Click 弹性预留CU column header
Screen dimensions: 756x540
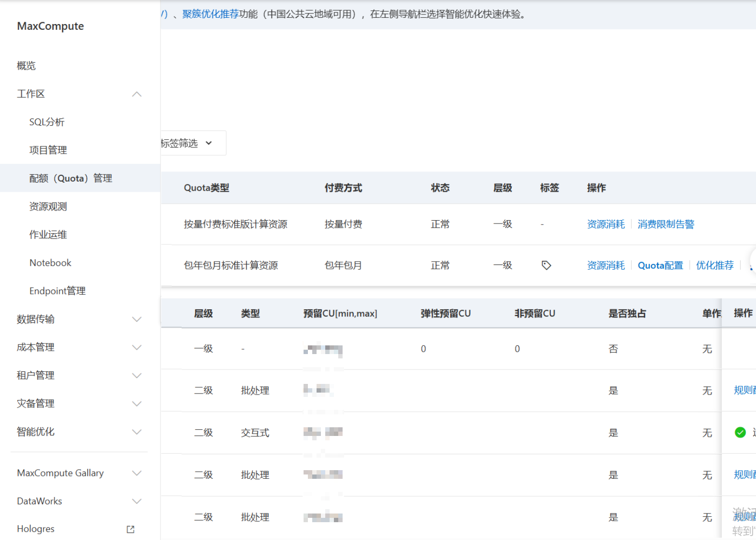click(x=446, y=314)
